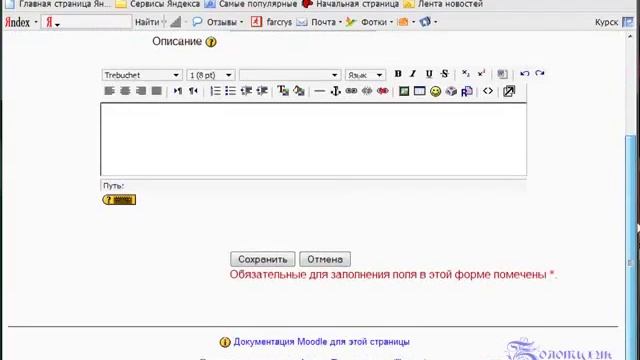The width and height of the screenshot is (640, 360).
Task: Open bookmark Сервисы Яндекса
Action: click(x=158, y=4)
